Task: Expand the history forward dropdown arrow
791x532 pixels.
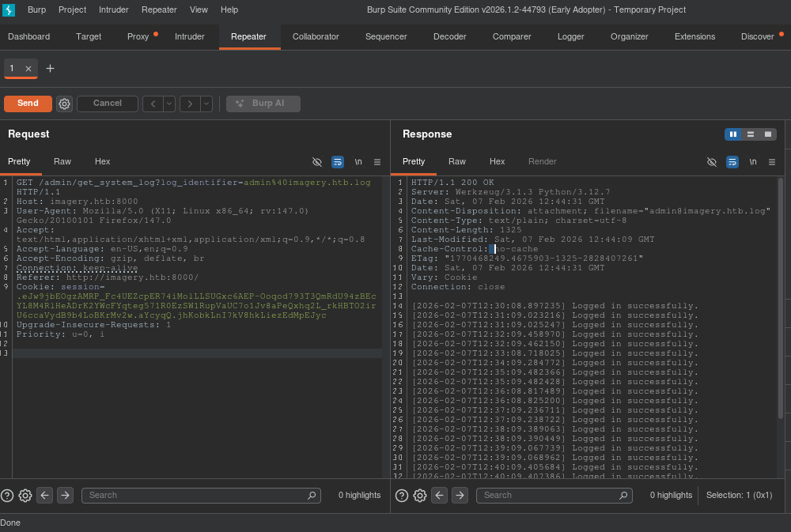Action: pos(206,104)
